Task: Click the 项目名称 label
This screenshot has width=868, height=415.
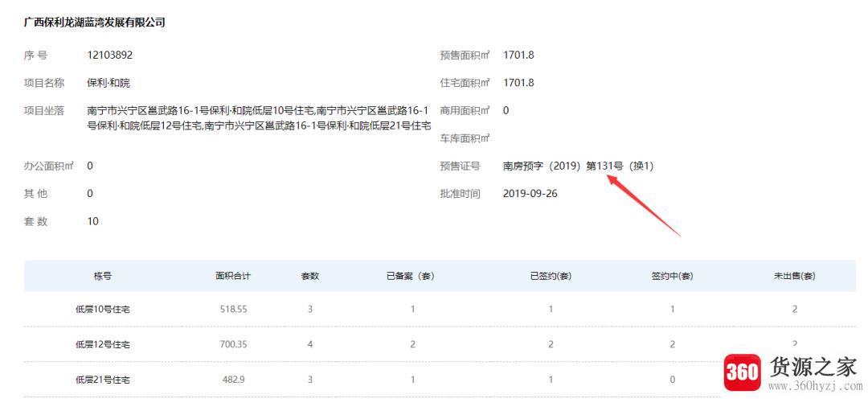Action: pyautogui.click(x=43, y=83)
